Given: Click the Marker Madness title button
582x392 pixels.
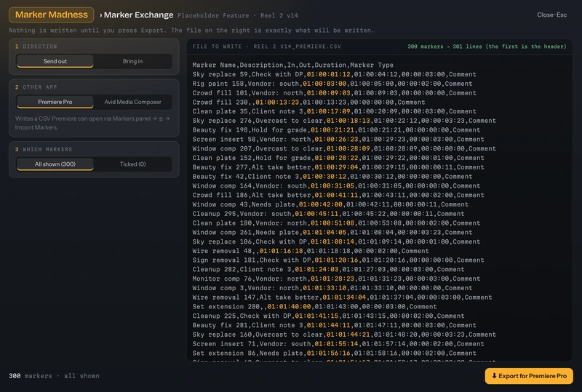Looking at the screenshot, I should click(51, 15).
